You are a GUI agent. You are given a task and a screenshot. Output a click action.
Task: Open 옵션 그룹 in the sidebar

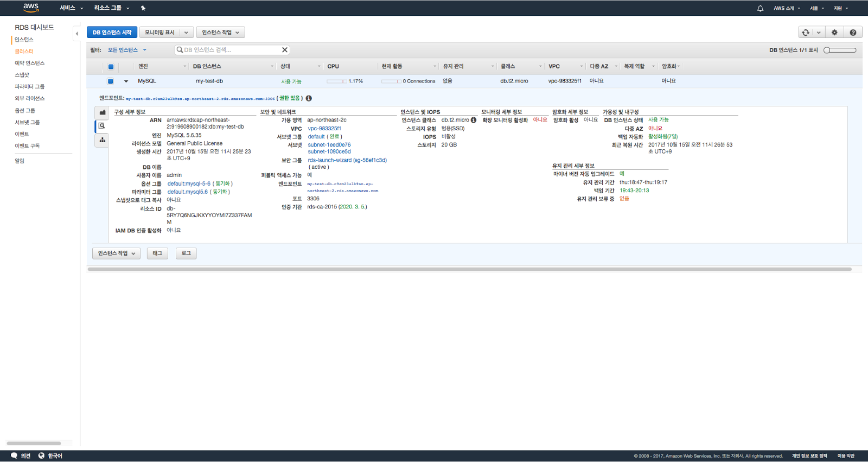tap(24, 111)
